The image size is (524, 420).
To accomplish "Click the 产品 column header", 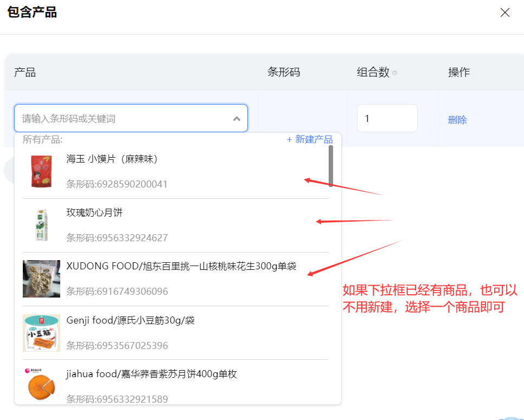I will (25, 73).
